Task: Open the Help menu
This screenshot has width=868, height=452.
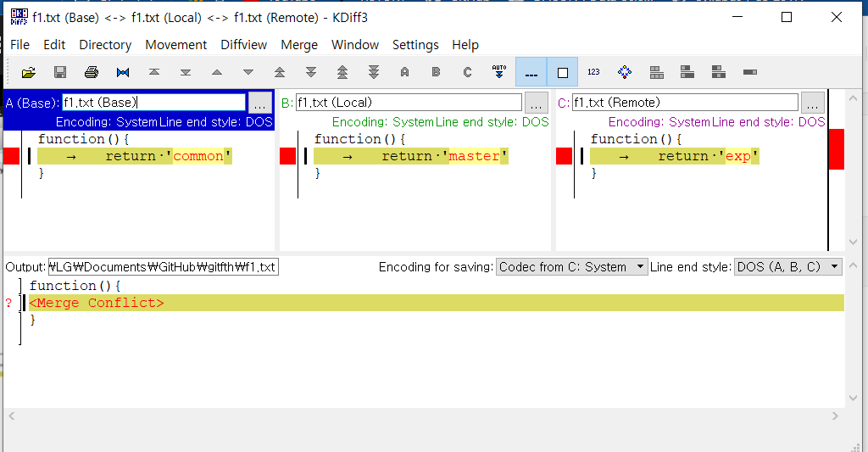Action: 465,45
